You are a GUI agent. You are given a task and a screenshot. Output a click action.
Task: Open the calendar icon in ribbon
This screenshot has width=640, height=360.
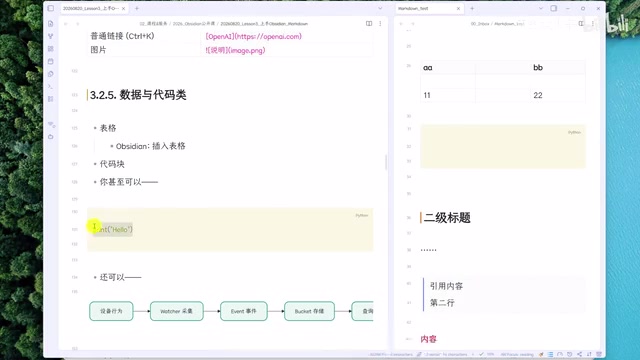click(x=51, y=61)
